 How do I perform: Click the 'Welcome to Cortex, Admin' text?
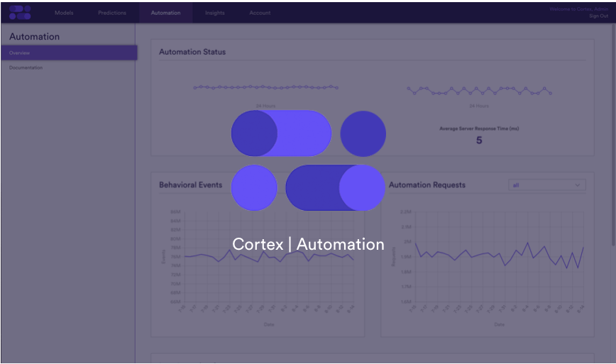tap(578, 9)
